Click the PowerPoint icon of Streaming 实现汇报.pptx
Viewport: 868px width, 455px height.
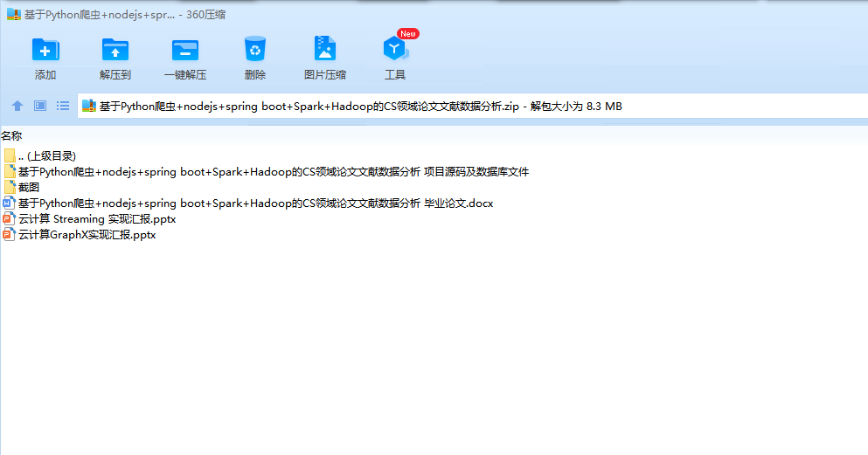click(x=9, y=219)
